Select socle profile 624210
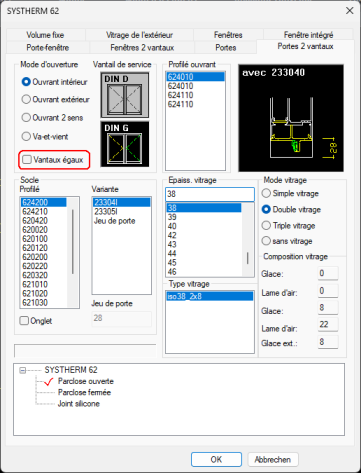361x473 pixels. [x=44, y=211]
